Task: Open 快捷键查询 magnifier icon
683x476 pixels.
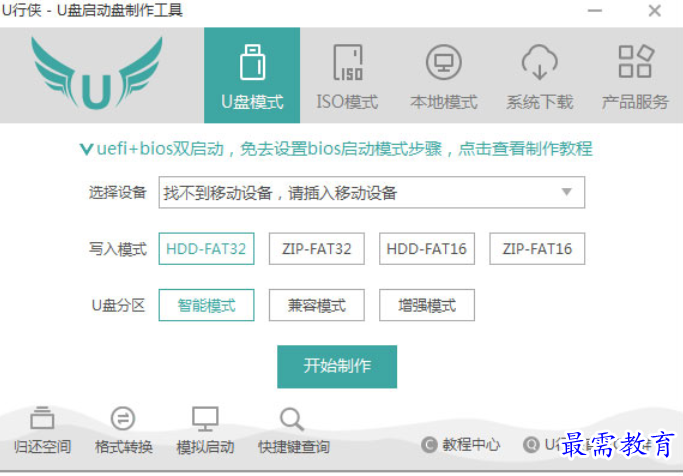Action: (291, 419)
